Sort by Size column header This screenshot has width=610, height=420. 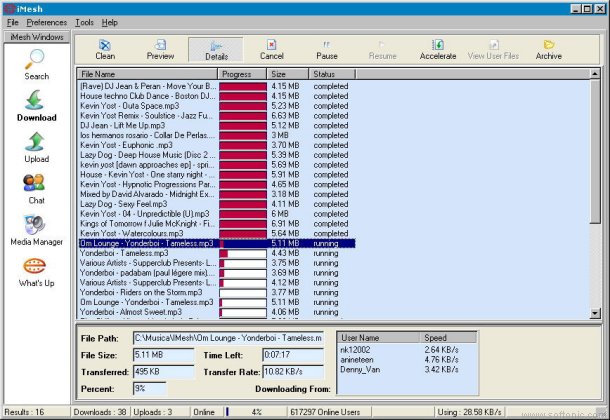click(x=287, y=74)
